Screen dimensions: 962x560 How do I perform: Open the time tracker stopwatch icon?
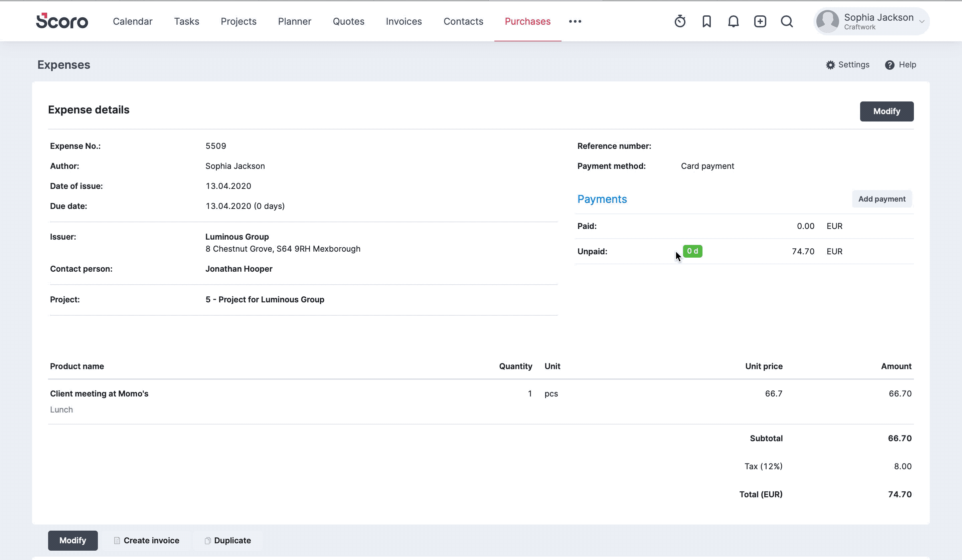pyautogui.click(x=680, y=21)
